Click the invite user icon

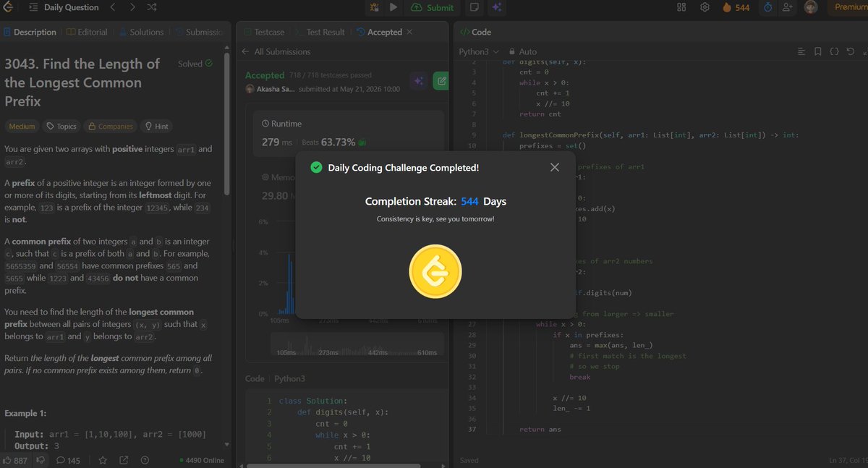click(x=788, y=7)
